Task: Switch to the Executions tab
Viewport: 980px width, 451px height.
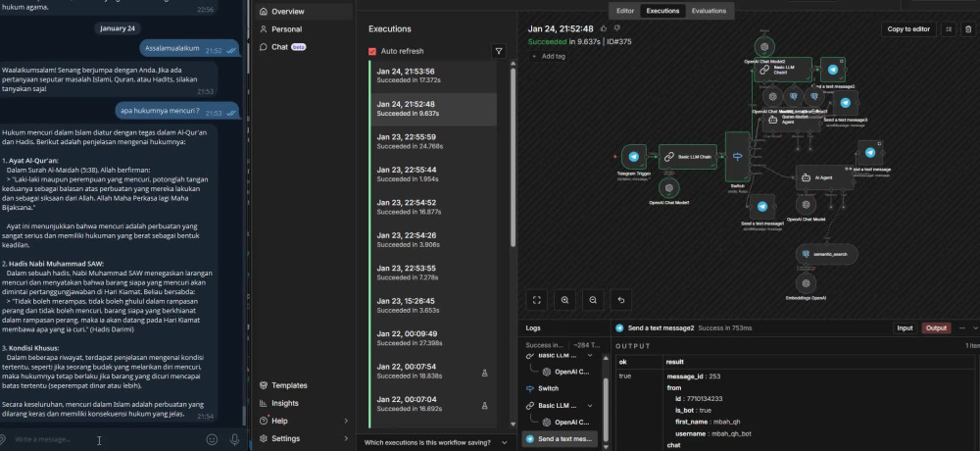Action: (662, 11)
